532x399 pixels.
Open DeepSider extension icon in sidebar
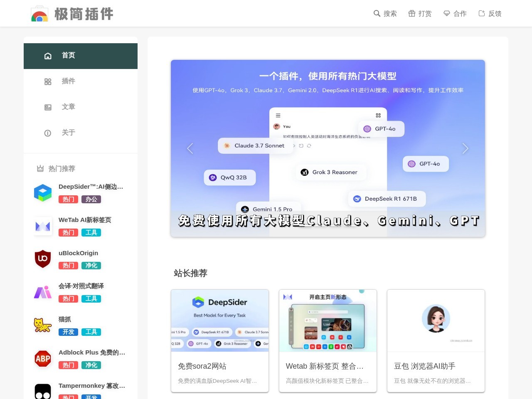click(43, 193)
